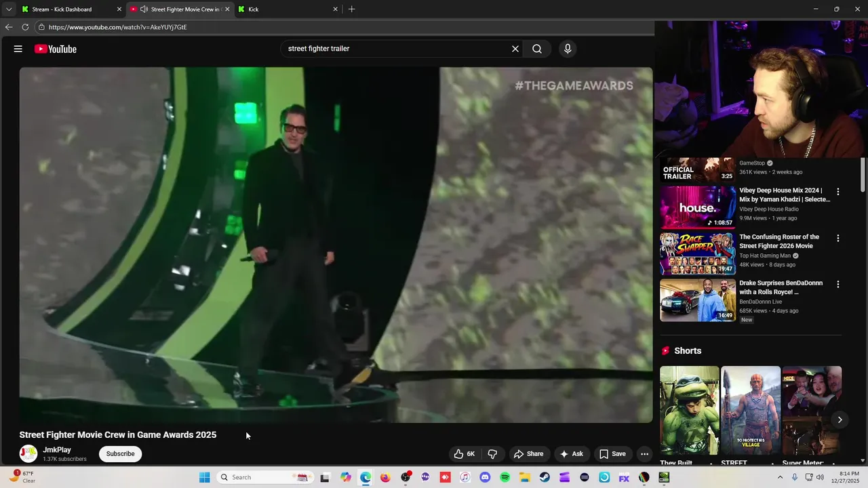This screenshot has height=488, width=868.
Task: Open the clock showing 8:14 PM 12/27/2025
Action: (849, 477)
